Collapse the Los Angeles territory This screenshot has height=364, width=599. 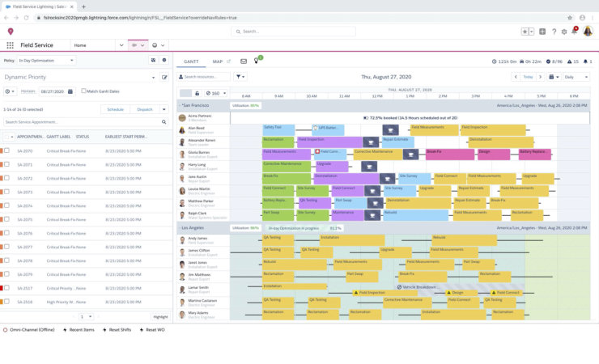180,228
